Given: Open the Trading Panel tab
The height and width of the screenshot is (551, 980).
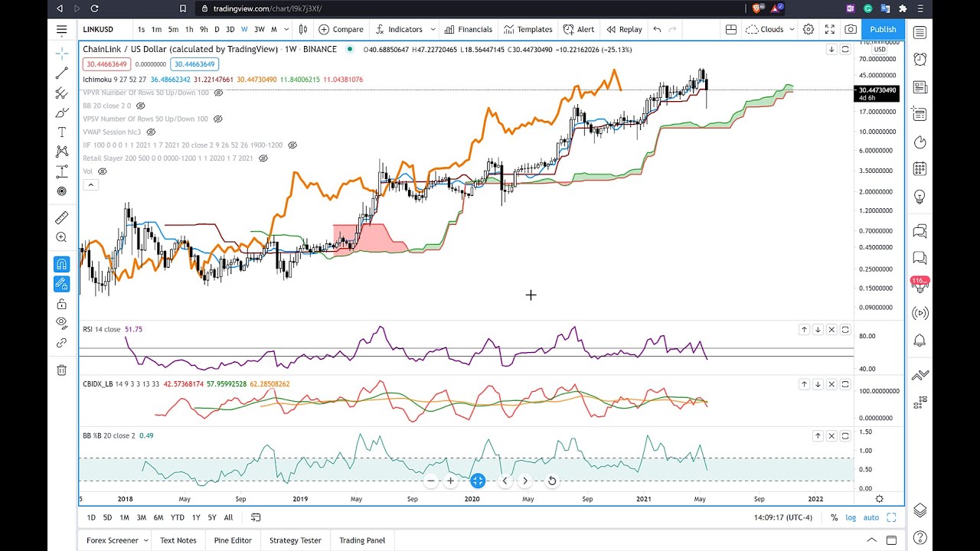Looking at the screenshot, I should coord(362,540).
